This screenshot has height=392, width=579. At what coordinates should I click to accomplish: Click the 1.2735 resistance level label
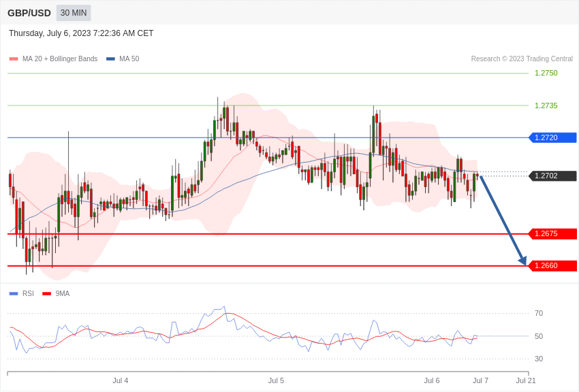546,105
